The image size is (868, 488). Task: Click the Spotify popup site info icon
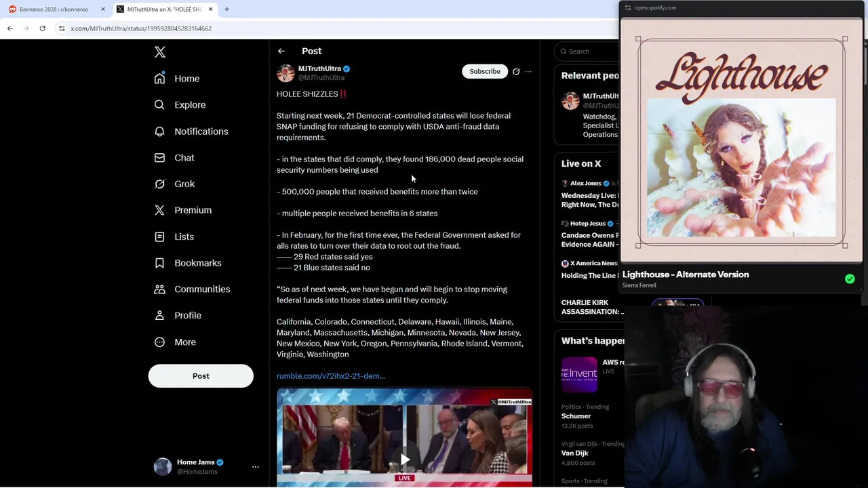click(628, 7)
